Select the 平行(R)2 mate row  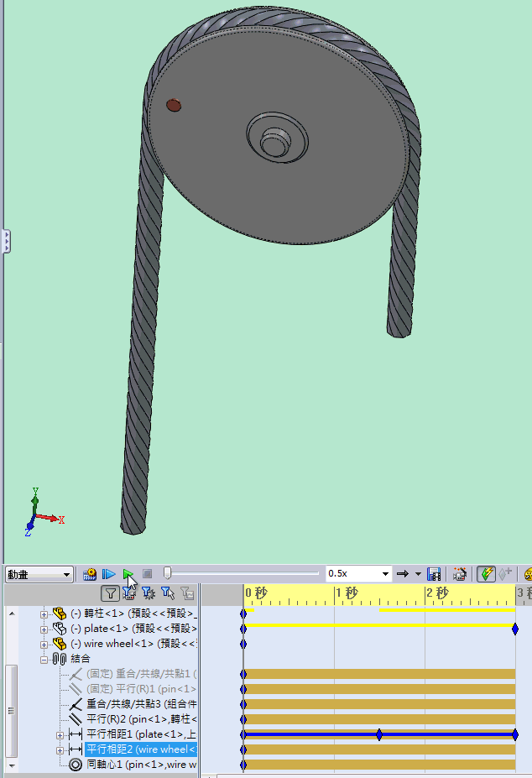click(142, 719)
